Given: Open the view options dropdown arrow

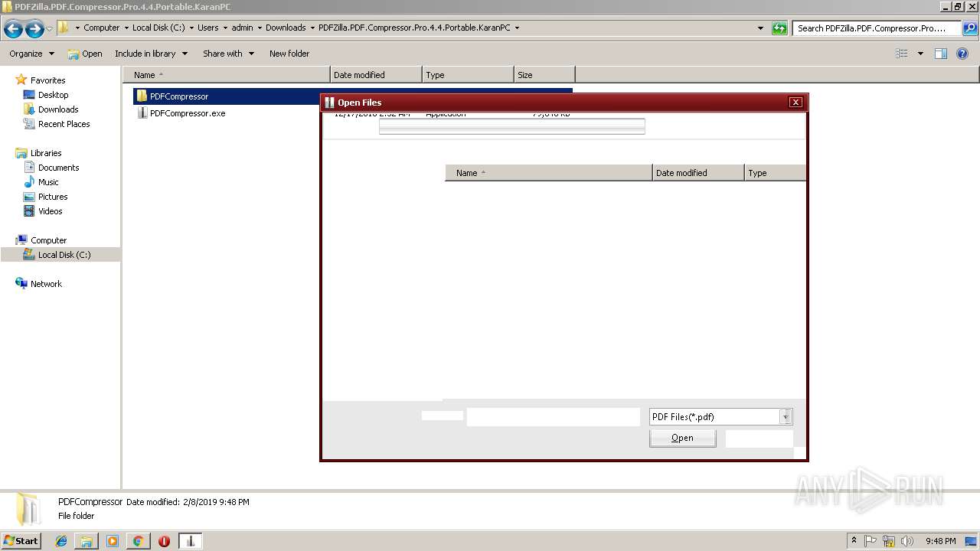Looking at the screenshot, I should click(920, 54).
